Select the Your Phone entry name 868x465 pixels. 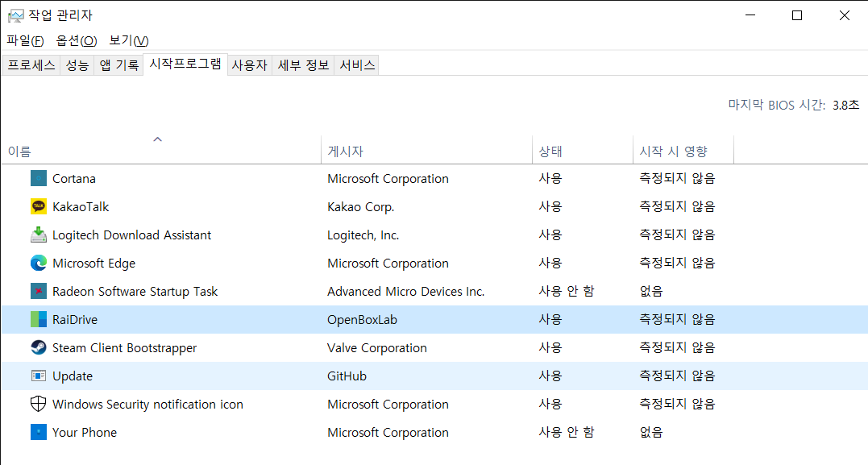[85, 433]
